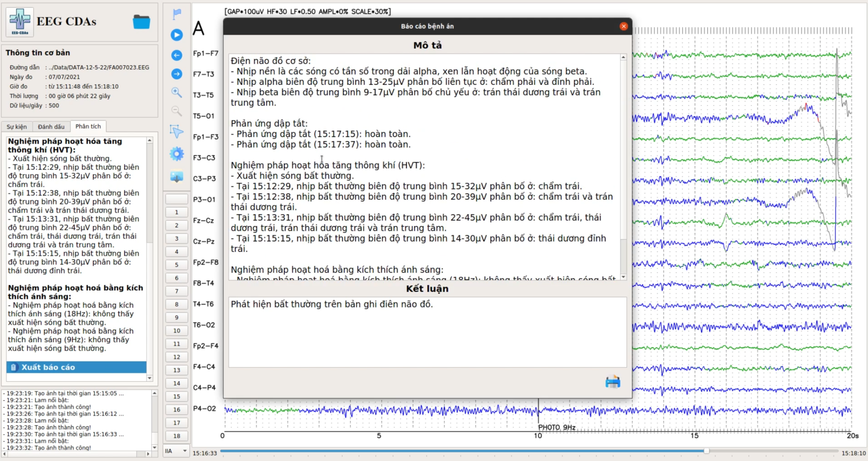The height and width of the screenshot is (461, 868).
Task: Click the start time label 15:16:33
Action: click(x=204, y=453)
